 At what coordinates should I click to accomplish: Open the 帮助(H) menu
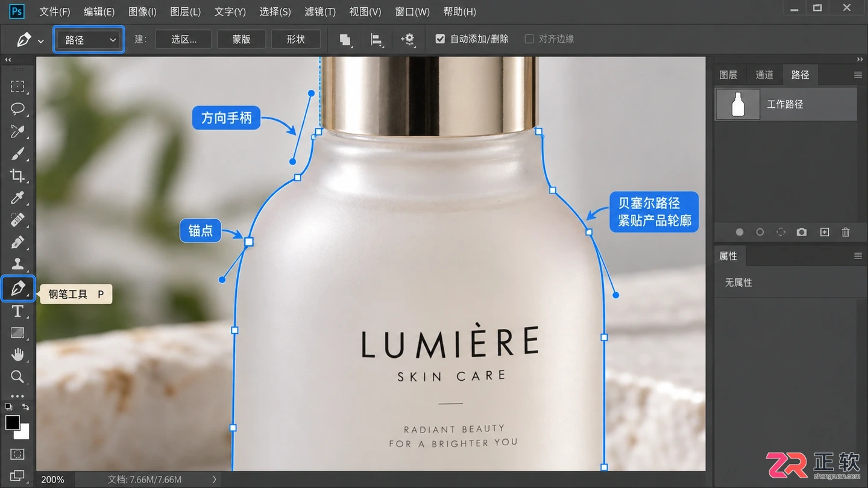pos(459,11)
